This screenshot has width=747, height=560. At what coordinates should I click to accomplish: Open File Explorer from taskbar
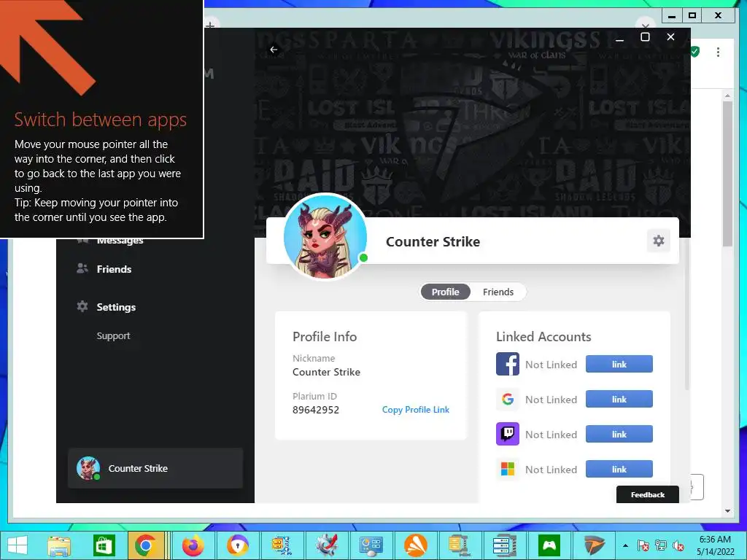(x=58, y=545)
